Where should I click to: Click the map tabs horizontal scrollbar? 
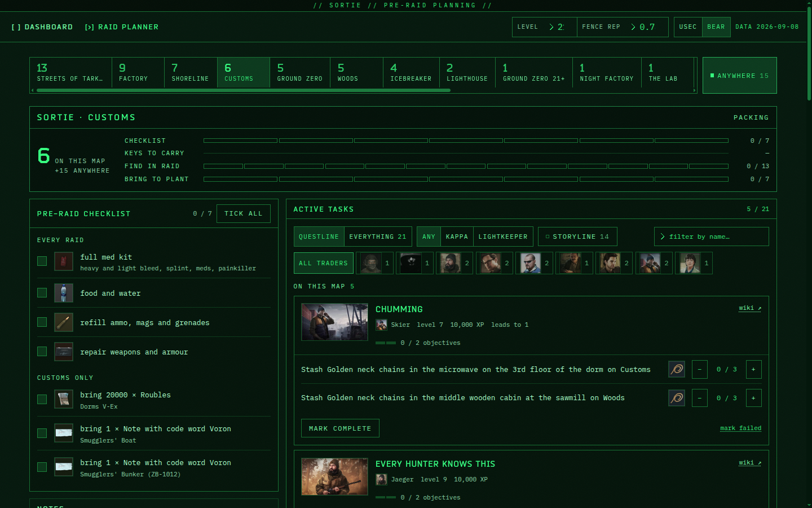[x=242, y=90]
